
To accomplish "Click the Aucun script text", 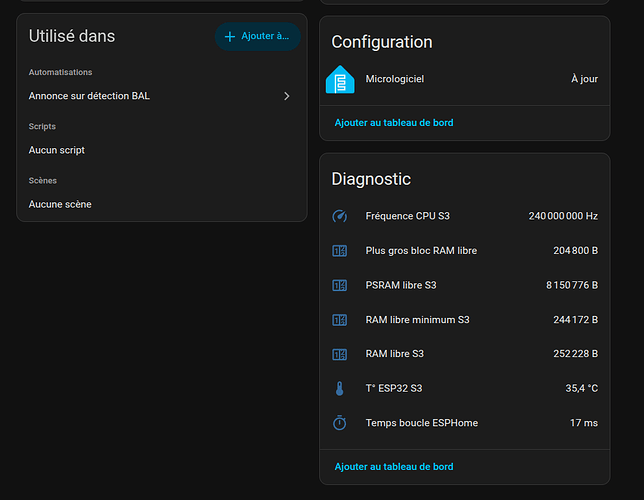I will coord(57,150).
